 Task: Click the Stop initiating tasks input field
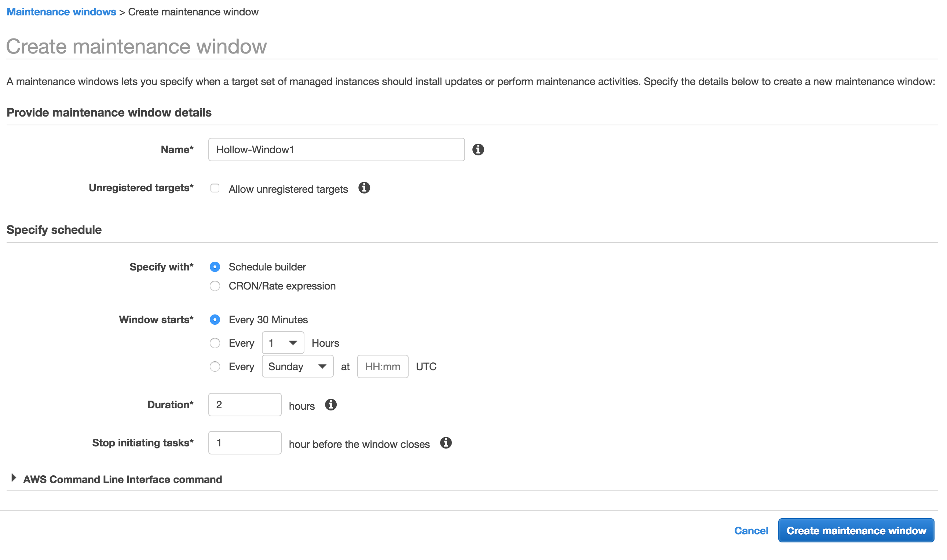click(245, 443)
